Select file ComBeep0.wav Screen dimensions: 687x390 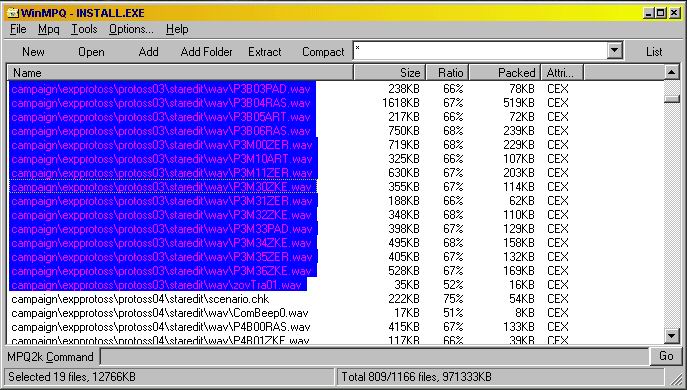tap(160, 313)
